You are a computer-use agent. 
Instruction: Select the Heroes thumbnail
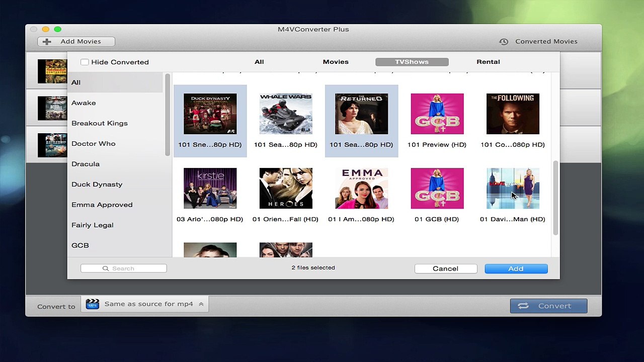(286, 188)
